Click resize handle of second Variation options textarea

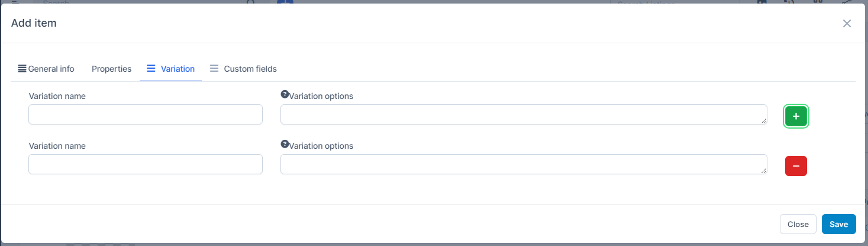[763, 170]
